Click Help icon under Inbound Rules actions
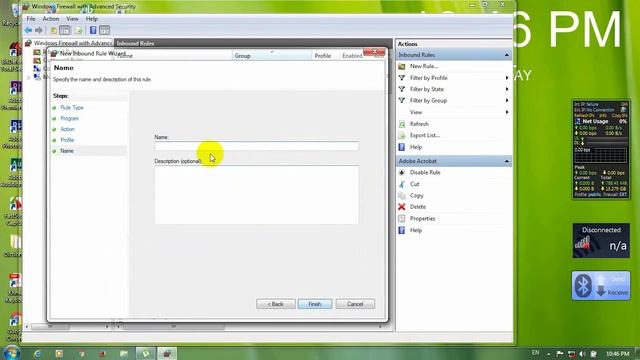 402,147
